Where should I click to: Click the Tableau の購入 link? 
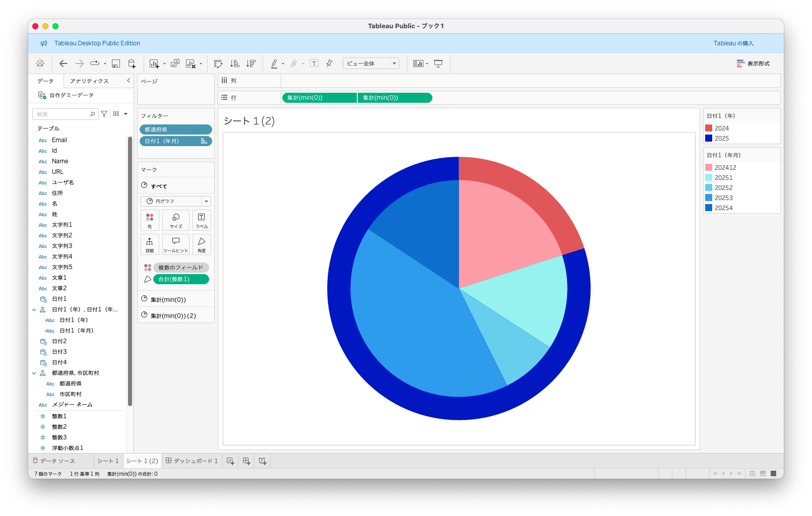pos(733,43)
